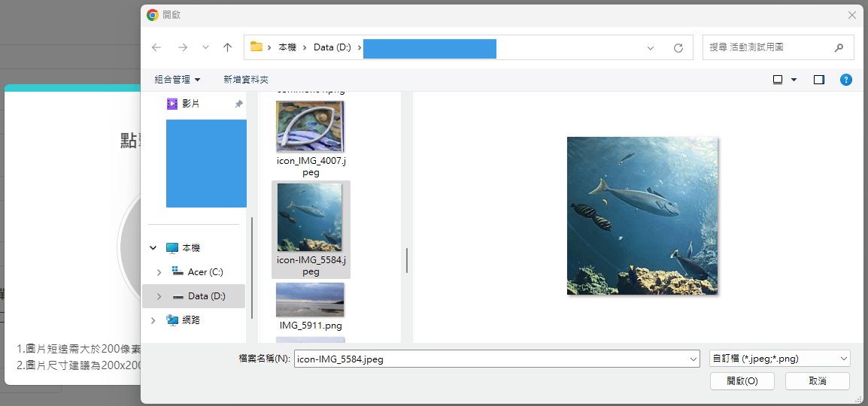Screen dimensions: 868x406
Task: Click the Chrome icon in dialog title bar
Action: [152, 15]
